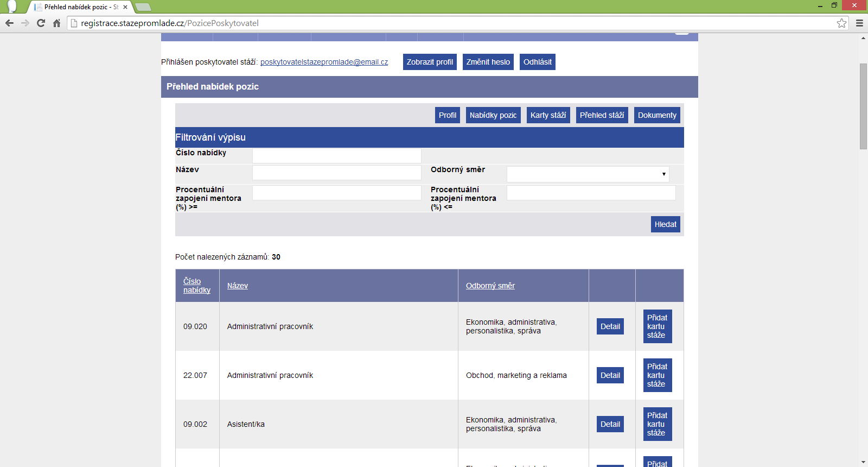Open a new browser tab

(x=143, y=7)
